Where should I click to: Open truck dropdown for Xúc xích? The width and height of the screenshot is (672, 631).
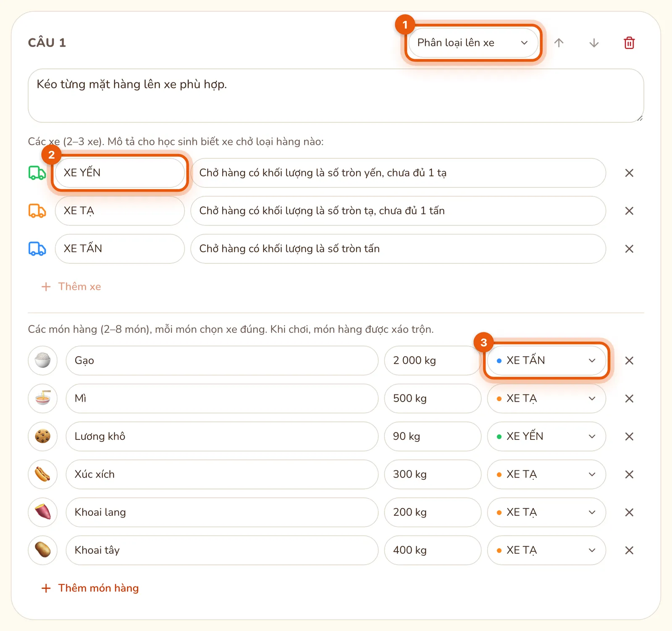coord(546,474)
